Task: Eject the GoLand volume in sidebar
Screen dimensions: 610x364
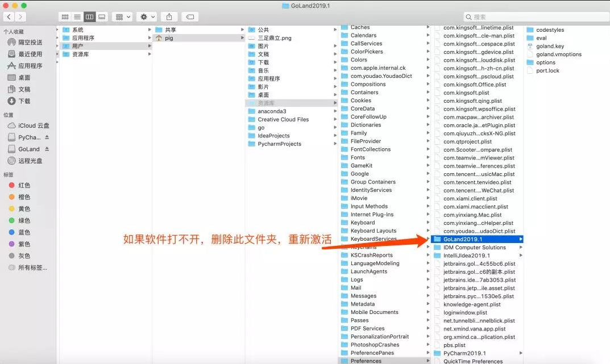Action: (x=47, y=149)
